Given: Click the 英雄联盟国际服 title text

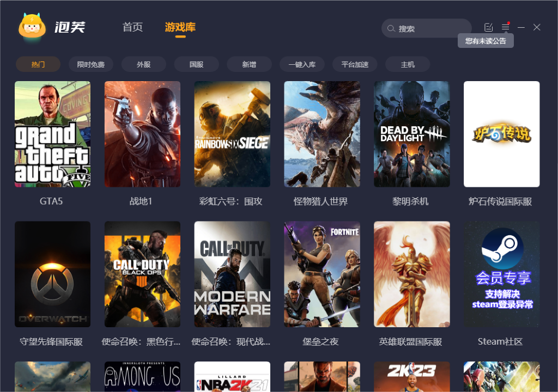Looking at the screenshot, I should tap(410, 341).
